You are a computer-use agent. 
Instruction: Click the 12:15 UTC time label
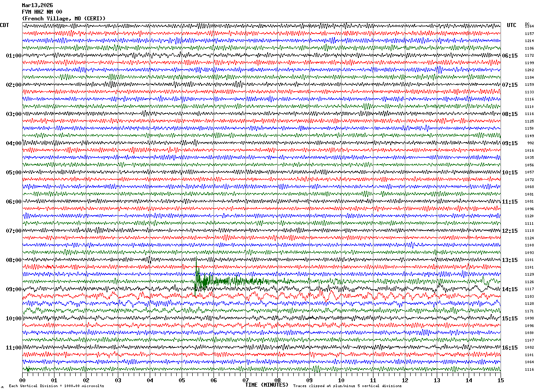point(510,231)
